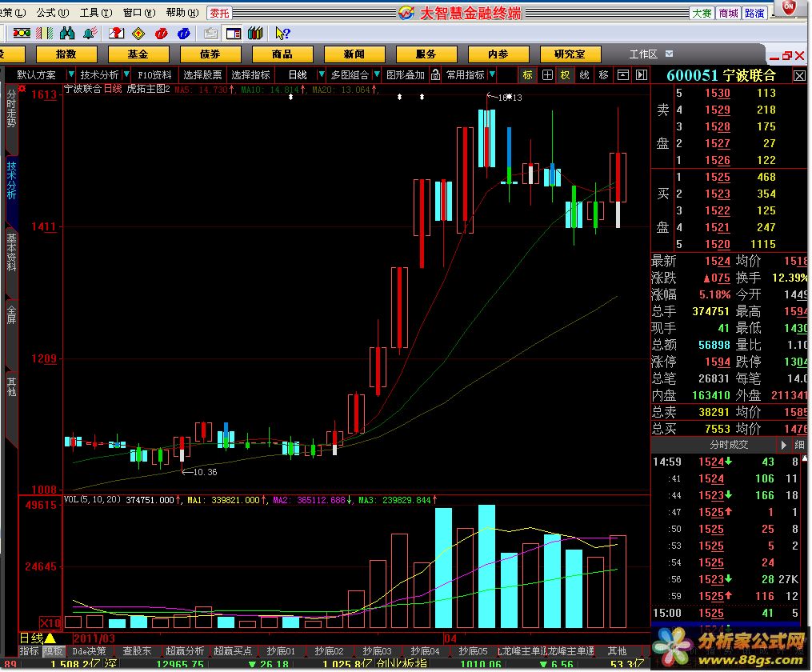Select the 模板 bottom tab
Screen dimensions: 812x672
click(x=52, y=651)
